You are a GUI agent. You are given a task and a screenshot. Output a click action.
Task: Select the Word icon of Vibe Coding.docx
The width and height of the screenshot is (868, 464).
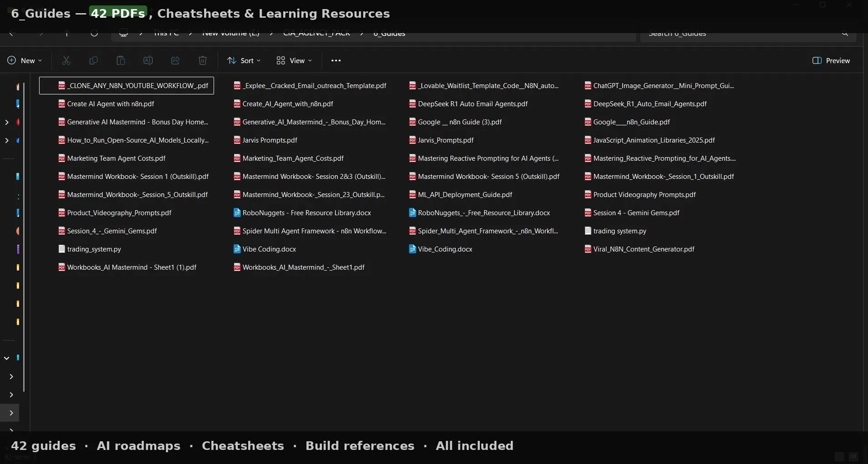coord(237,249)
